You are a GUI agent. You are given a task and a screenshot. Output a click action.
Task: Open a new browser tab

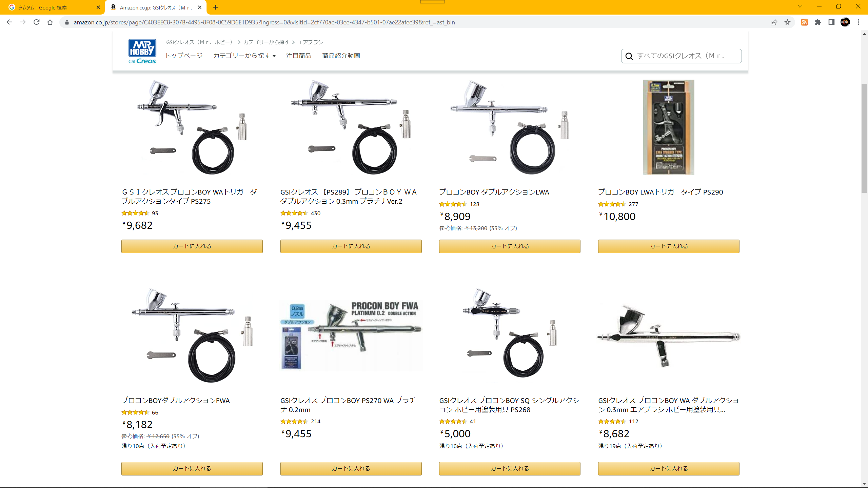click(216, 7)
